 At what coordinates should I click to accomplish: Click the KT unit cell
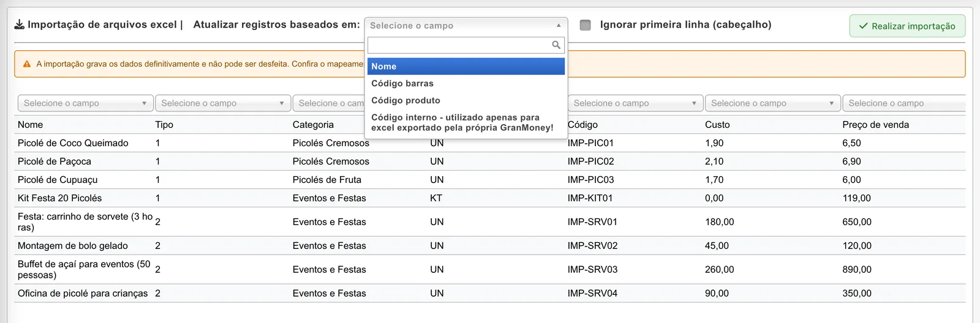[436, 198]
